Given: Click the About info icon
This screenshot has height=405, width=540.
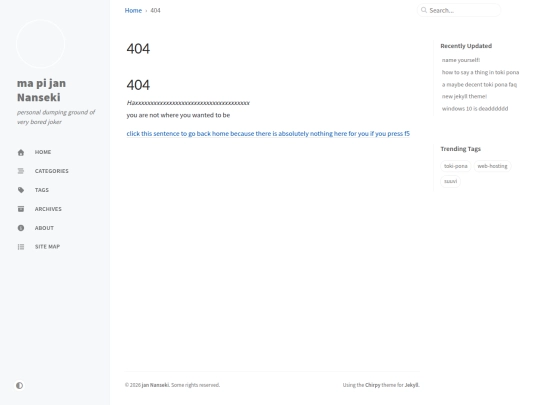Looking at the screenshot, I should [x=21, y=228].
